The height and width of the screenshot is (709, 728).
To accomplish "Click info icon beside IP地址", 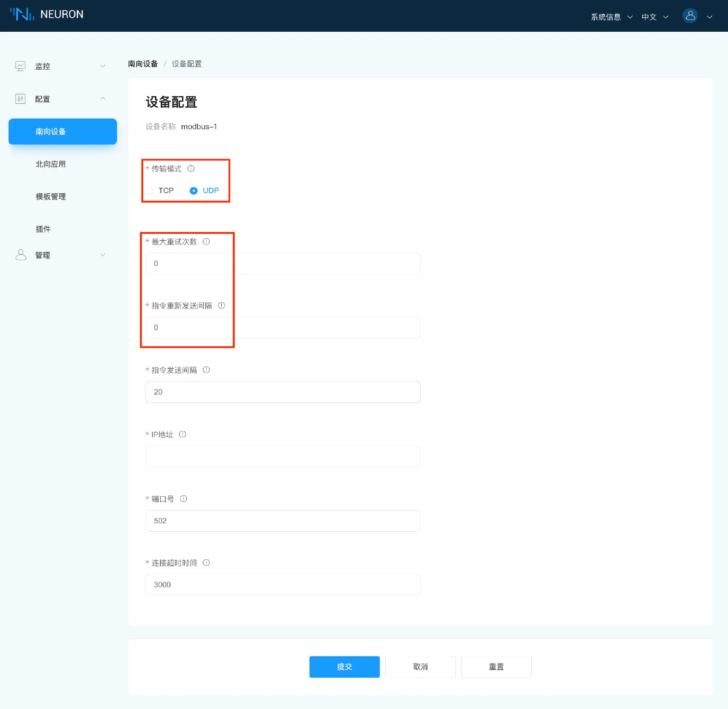I will tap(182, 435).
